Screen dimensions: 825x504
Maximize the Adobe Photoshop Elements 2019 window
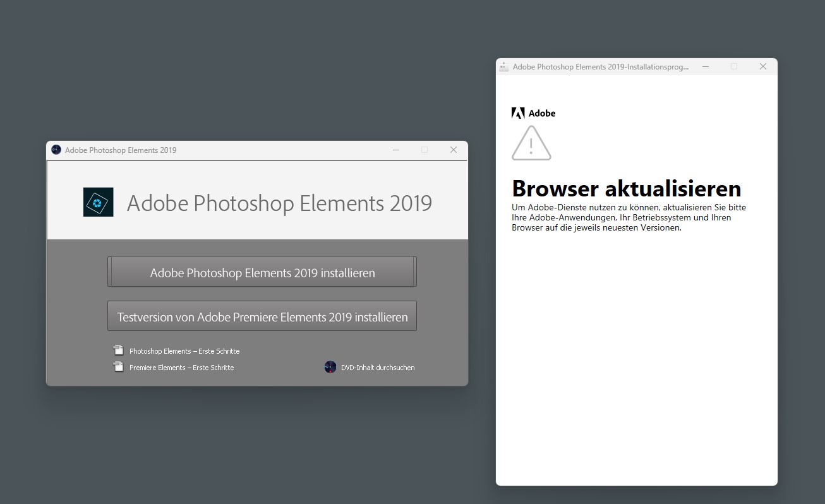point(425,150)
